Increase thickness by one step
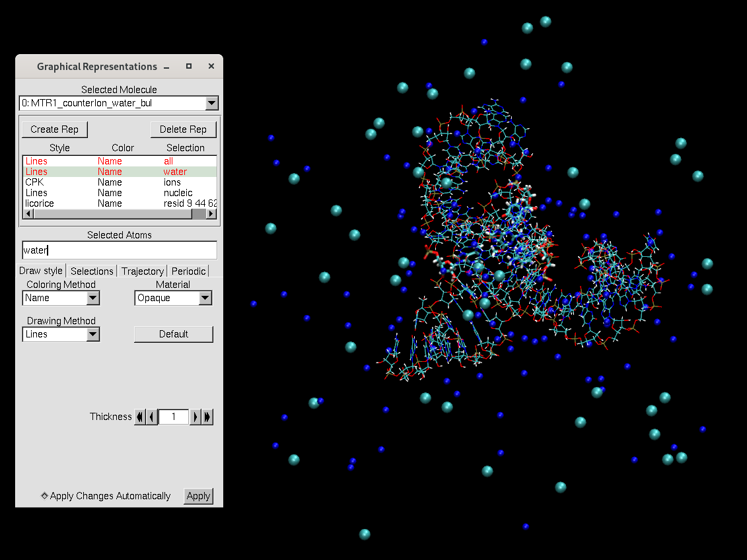The width and height of the screenshot is (747, 560). coord(195,417)
